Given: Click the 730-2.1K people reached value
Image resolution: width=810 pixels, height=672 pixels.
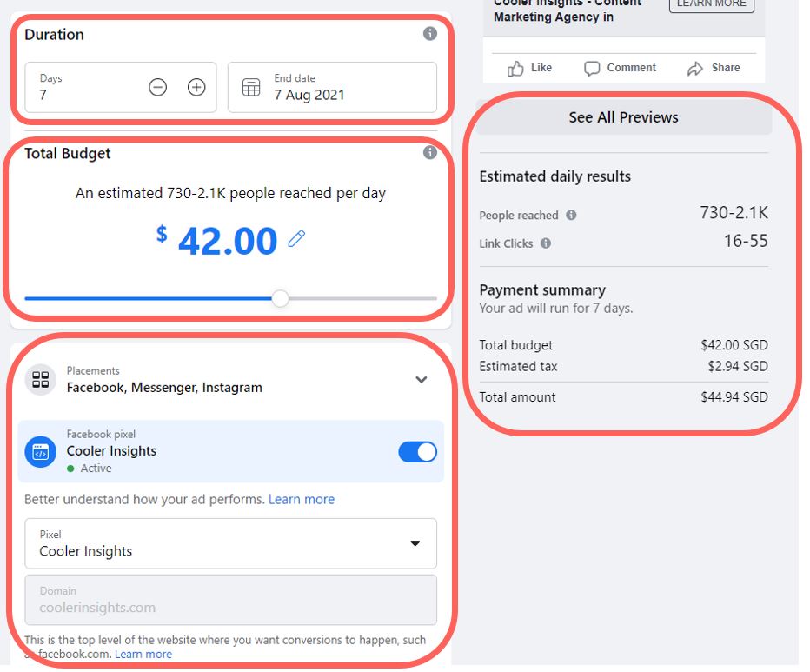Looking at the screenshot, I should tap(734, 212).
